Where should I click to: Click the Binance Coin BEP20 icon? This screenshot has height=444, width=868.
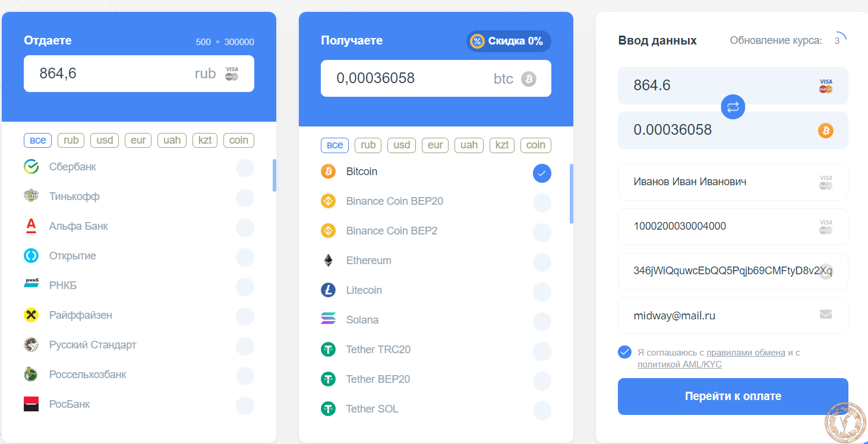coord(328,201)
